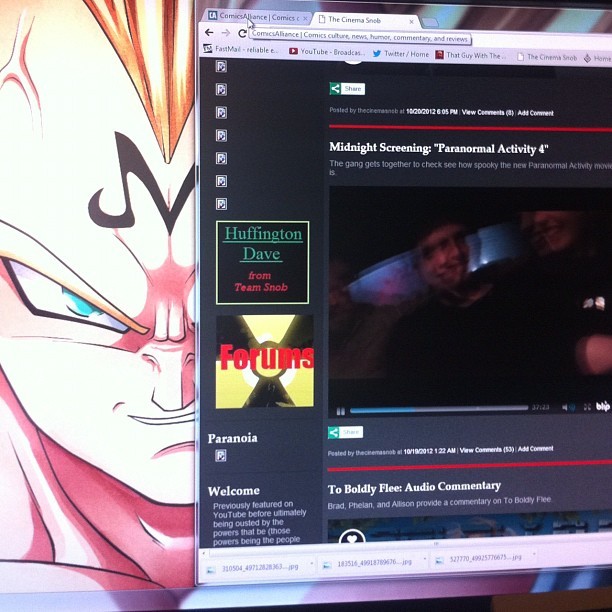This screenshot has height=612, width=612.
Task: Click the Welcome heading in sidebar
Action: coord(233,491)
